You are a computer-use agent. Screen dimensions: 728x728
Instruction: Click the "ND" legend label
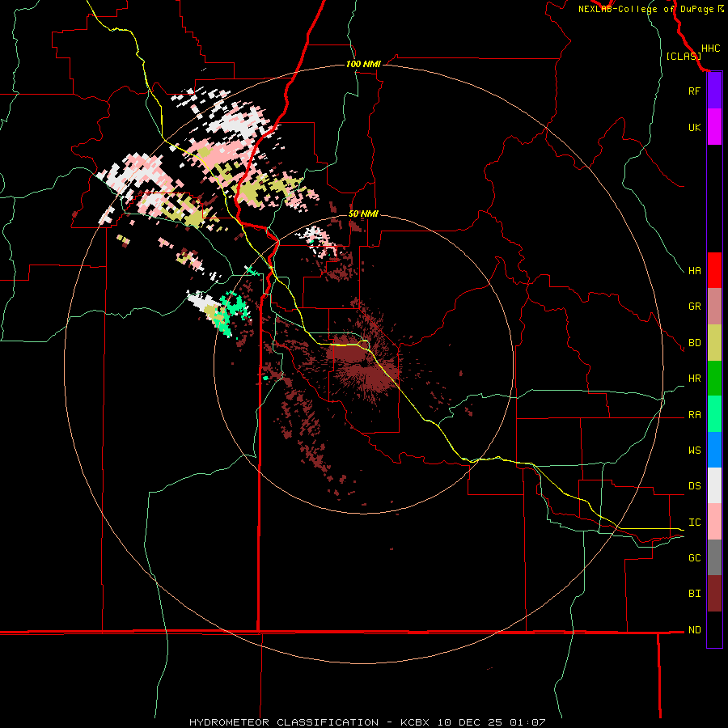click(x=694, y=630)
